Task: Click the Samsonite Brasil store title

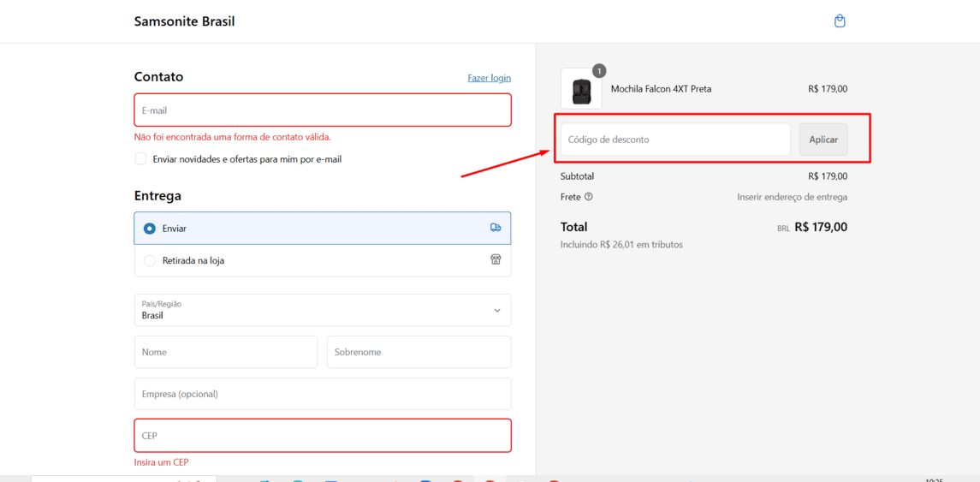Action: click(184, 21)
